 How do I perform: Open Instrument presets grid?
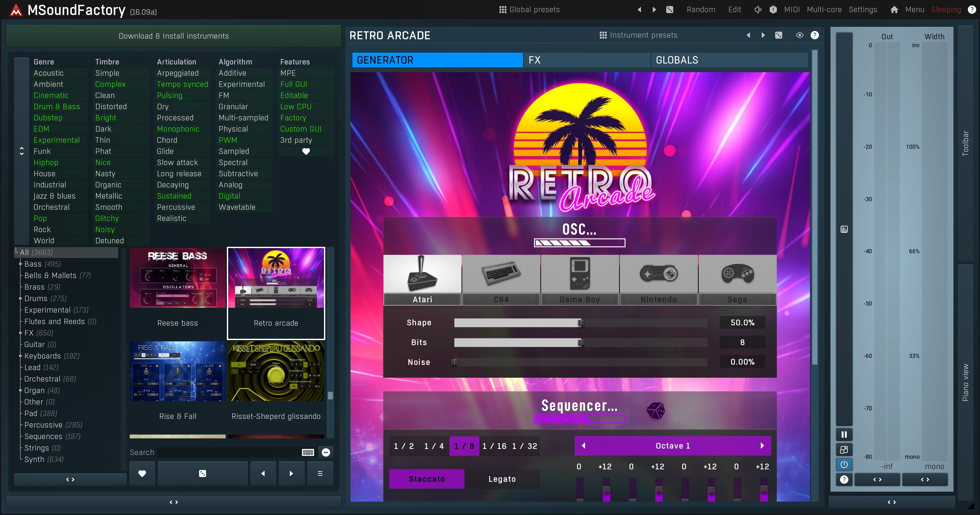tap(638, 35)
